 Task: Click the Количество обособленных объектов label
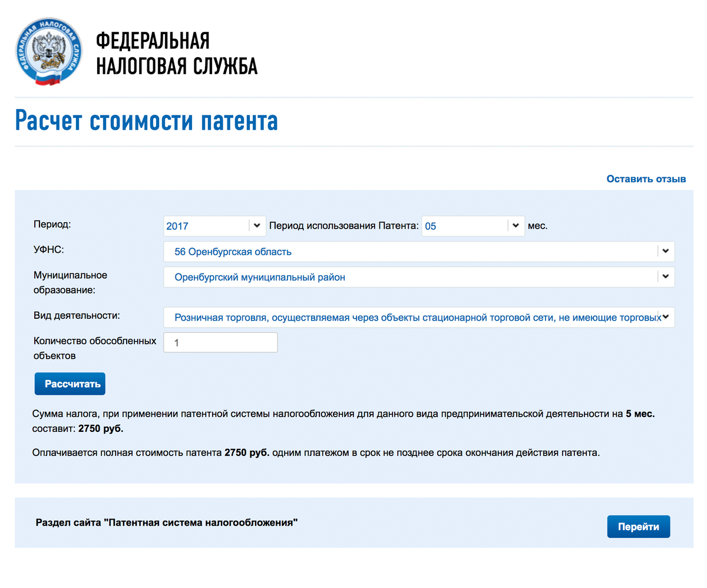(95, 348)
